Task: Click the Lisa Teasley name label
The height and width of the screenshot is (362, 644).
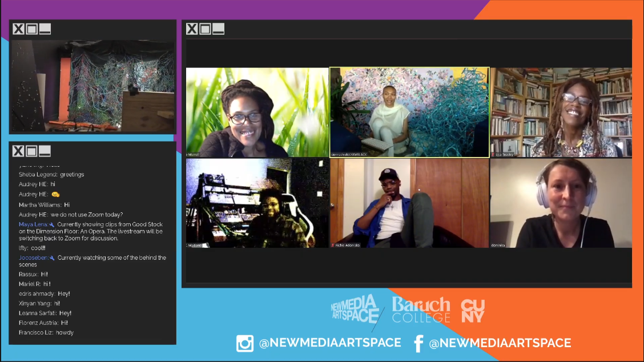Action: click(x=503, y=155)
